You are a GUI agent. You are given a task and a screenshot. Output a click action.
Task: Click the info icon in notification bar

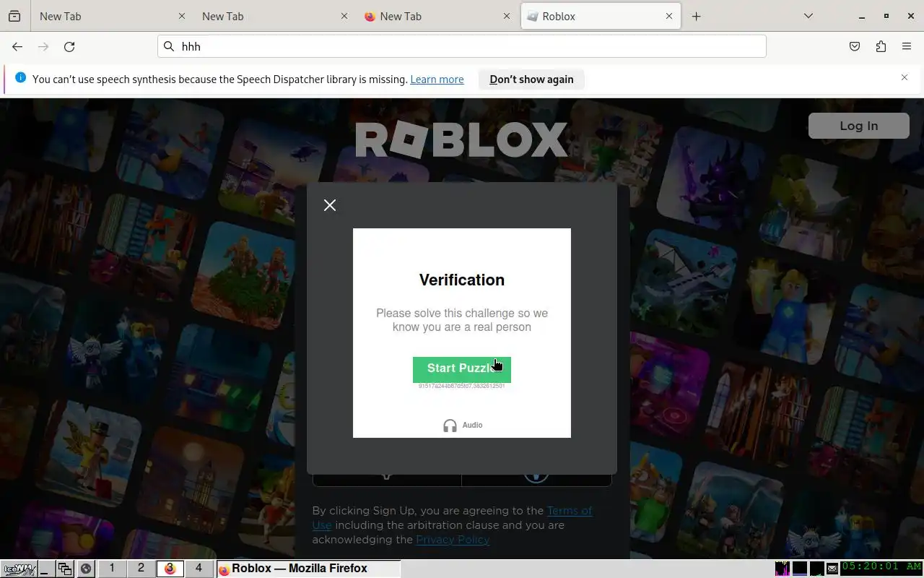pos(20,77)
